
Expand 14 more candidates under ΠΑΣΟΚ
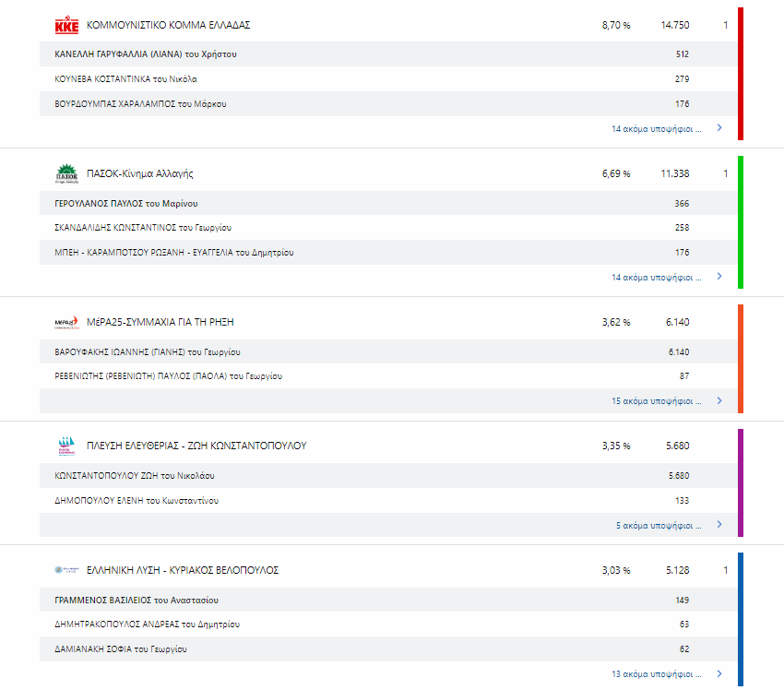(656, 278)
